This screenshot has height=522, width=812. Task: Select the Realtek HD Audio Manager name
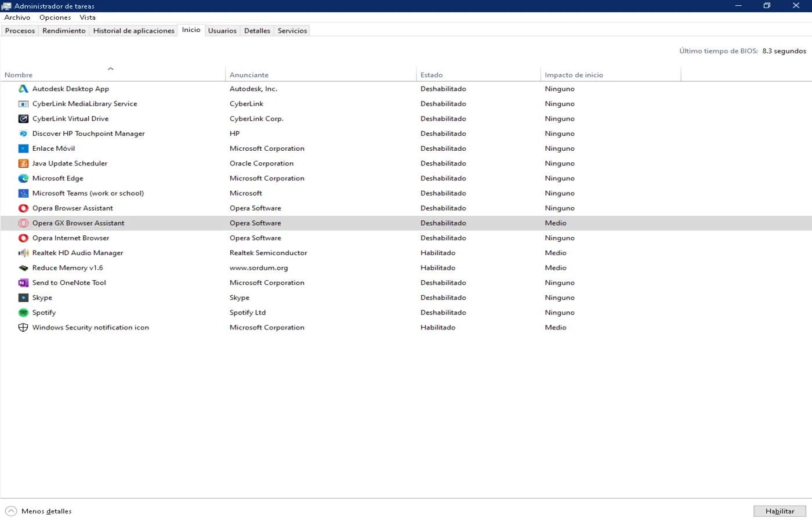coord(78,253)
